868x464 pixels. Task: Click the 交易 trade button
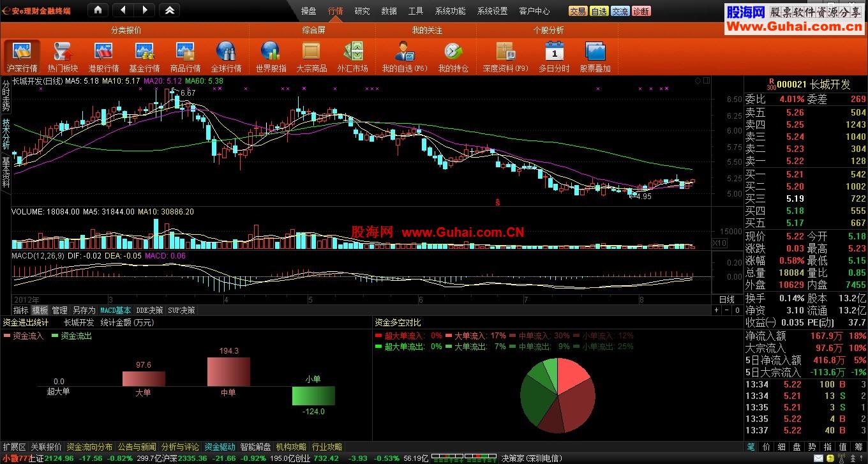tap(578, 11)
